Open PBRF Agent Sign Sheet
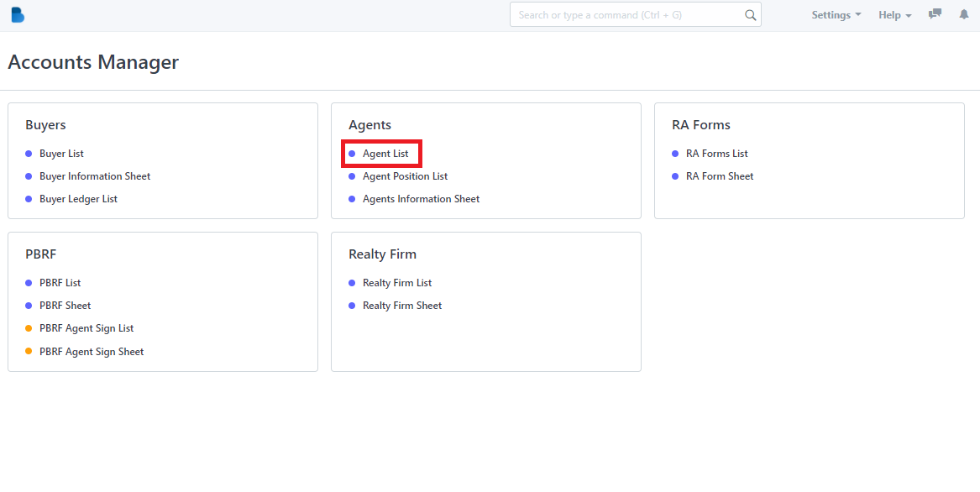This screenshot has height=492, width=980. (x=92, y=351)
